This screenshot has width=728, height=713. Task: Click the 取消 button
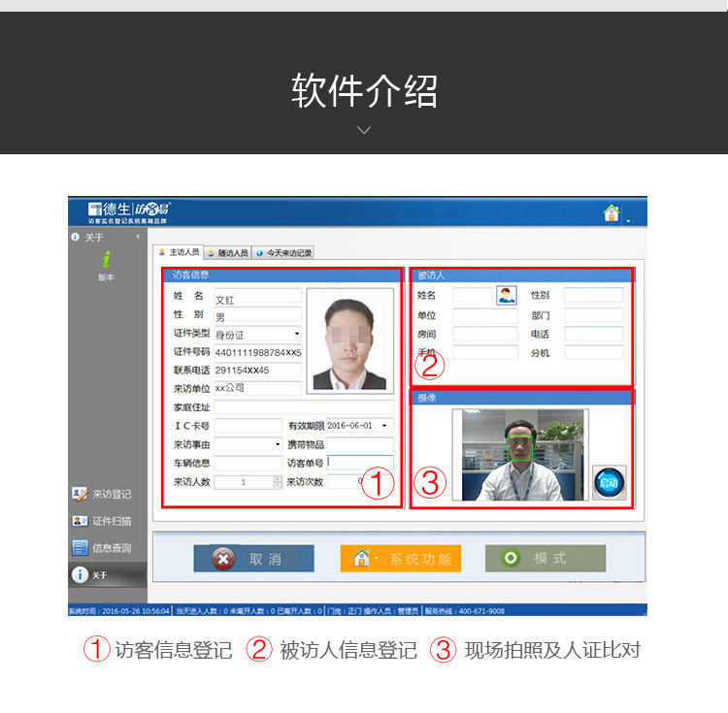coord(253,559)
